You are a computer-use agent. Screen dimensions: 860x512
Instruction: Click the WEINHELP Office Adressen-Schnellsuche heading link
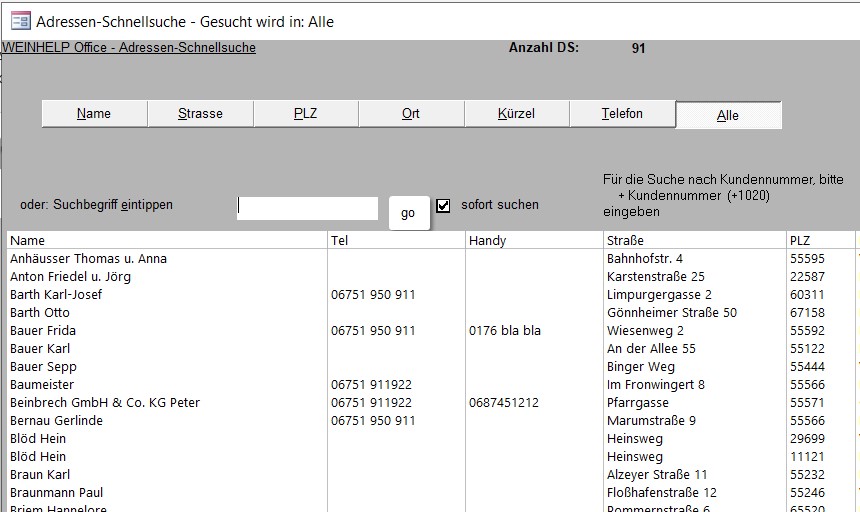tap(129, 48)
